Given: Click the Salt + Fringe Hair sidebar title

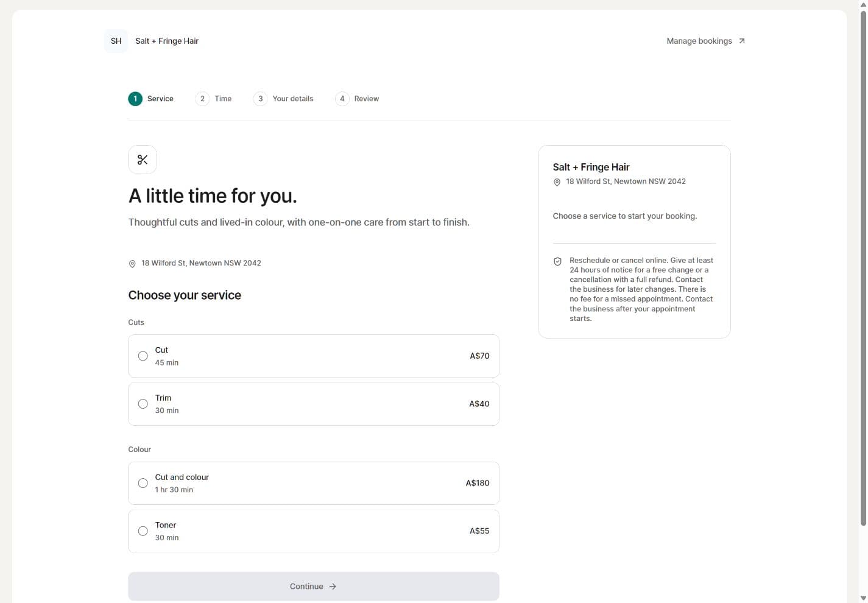Looking at the screenshot, I should (591, 167).
